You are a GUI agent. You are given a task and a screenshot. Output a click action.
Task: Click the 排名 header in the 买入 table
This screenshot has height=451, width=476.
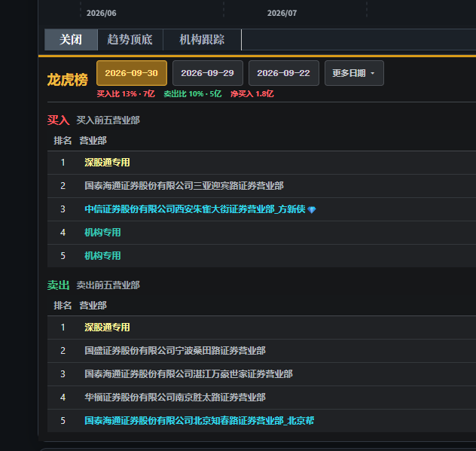pos(63,141)
